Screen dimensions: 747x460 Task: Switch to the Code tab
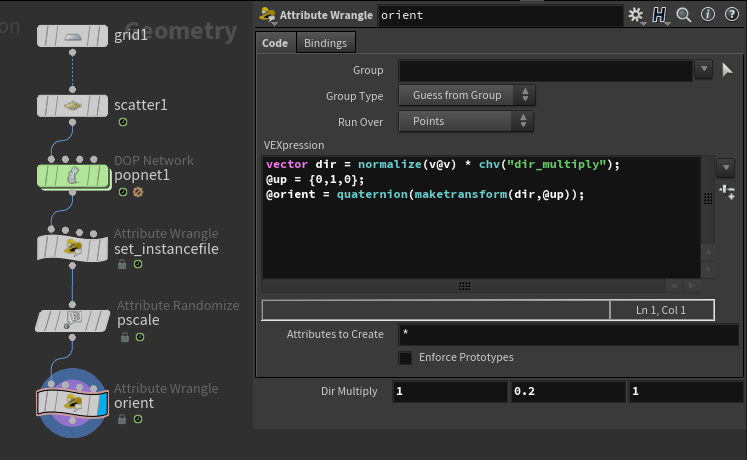click(275, 43)
